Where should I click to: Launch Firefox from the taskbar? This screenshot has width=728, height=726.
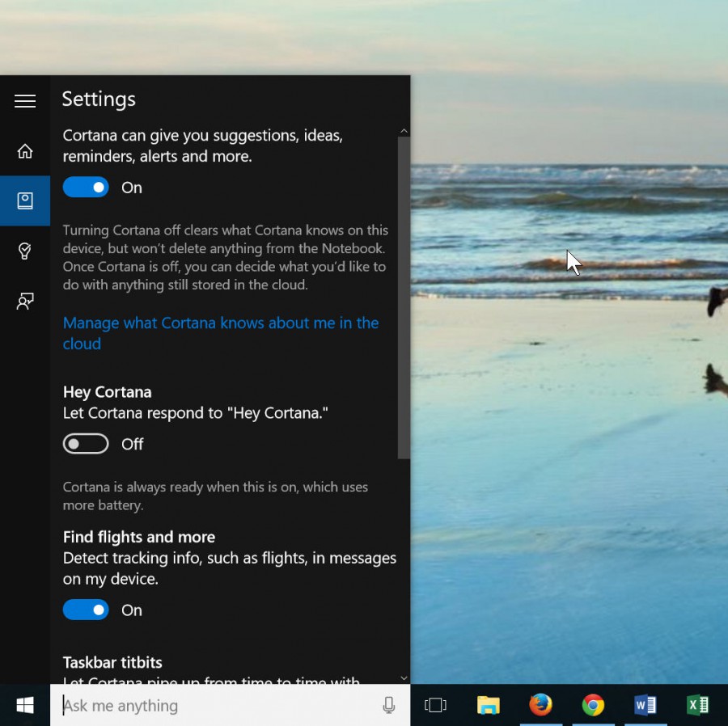541,705
